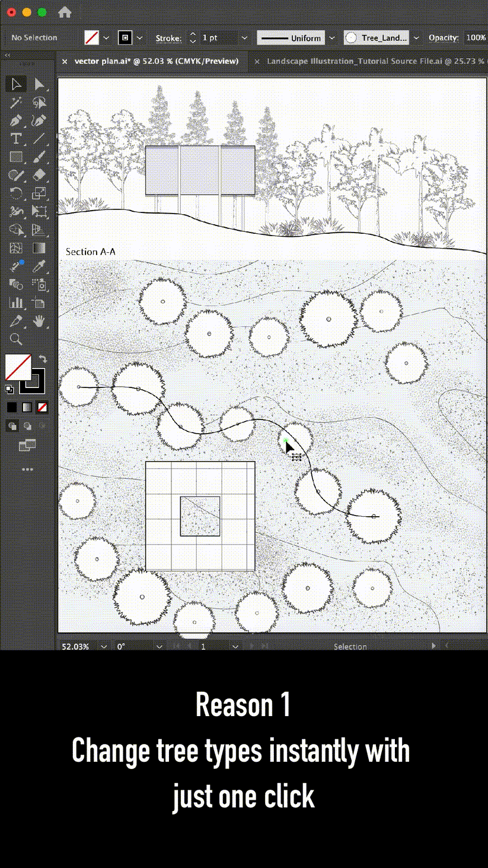
Task: Apply solid Color mode button
Action: point(12,408)
